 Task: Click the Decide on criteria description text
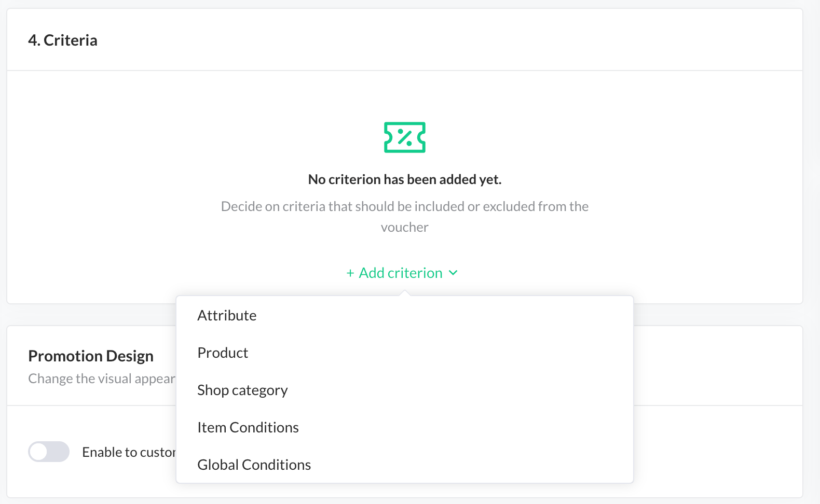405,206
